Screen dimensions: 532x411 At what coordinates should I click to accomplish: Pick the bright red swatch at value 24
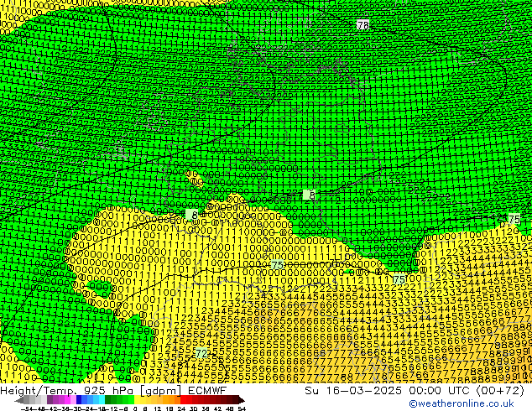tap(183, 400)
